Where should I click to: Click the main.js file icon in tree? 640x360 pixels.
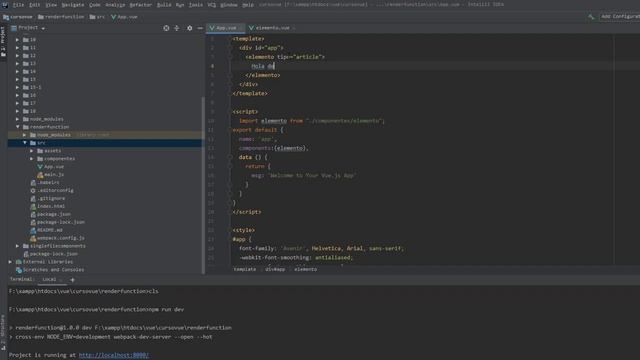[x=40, y=175]
